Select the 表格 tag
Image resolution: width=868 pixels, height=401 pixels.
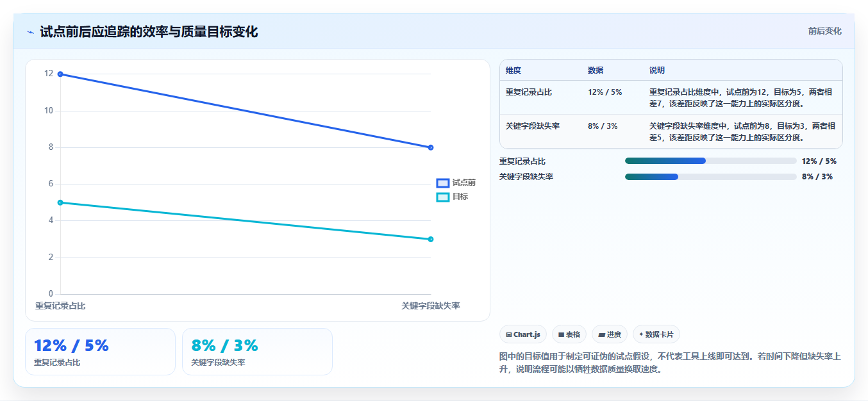click(x=569, y=334)
